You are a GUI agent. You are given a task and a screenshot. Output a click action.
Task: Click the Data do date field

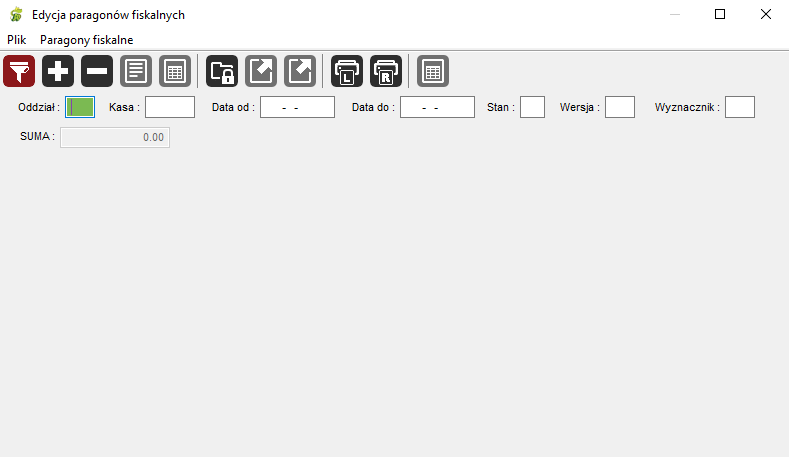[437, 107]
